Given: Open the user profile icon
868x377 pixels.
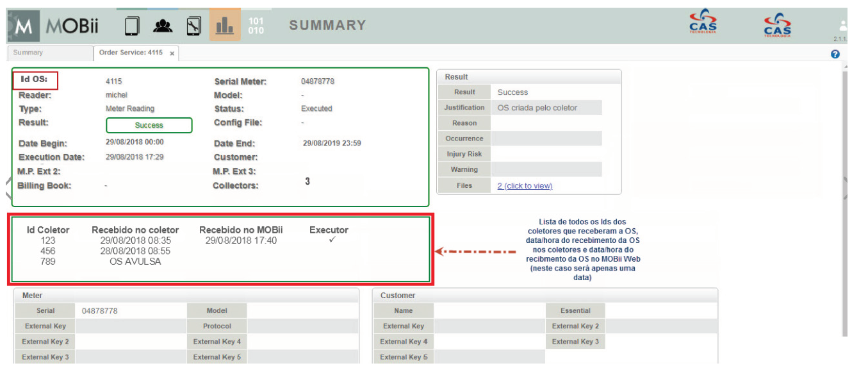Looking at the screenshot, I should (843, 26).
